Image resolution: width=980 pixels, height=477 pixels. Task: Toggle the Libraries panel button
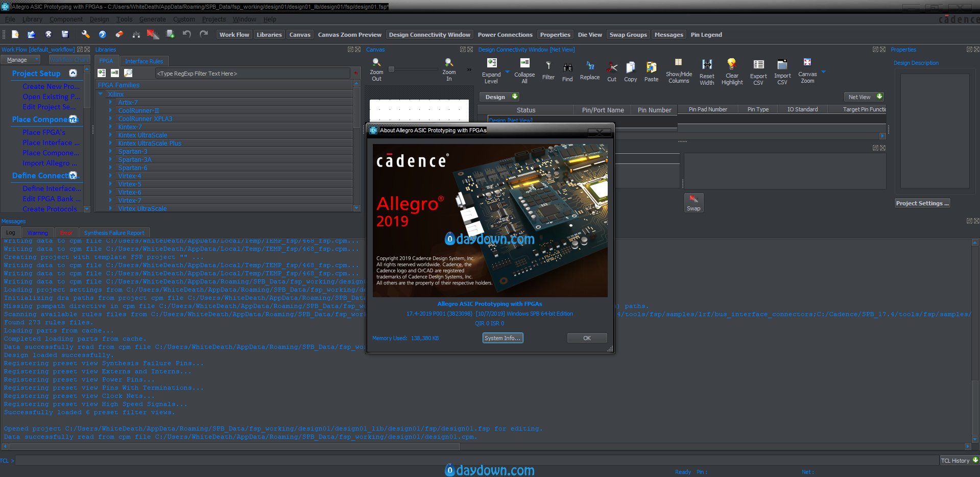coord(269,35)
